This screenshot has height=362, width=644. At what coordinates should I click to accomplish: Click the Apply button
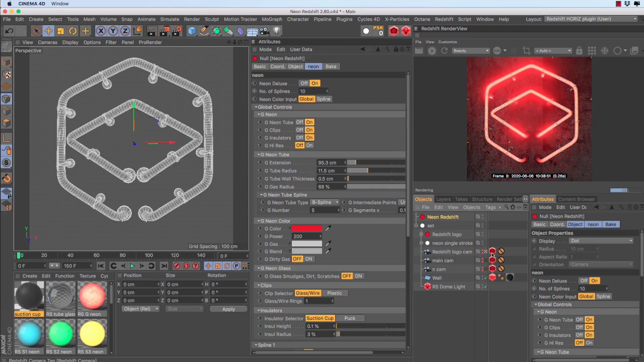tap(228, 309)
